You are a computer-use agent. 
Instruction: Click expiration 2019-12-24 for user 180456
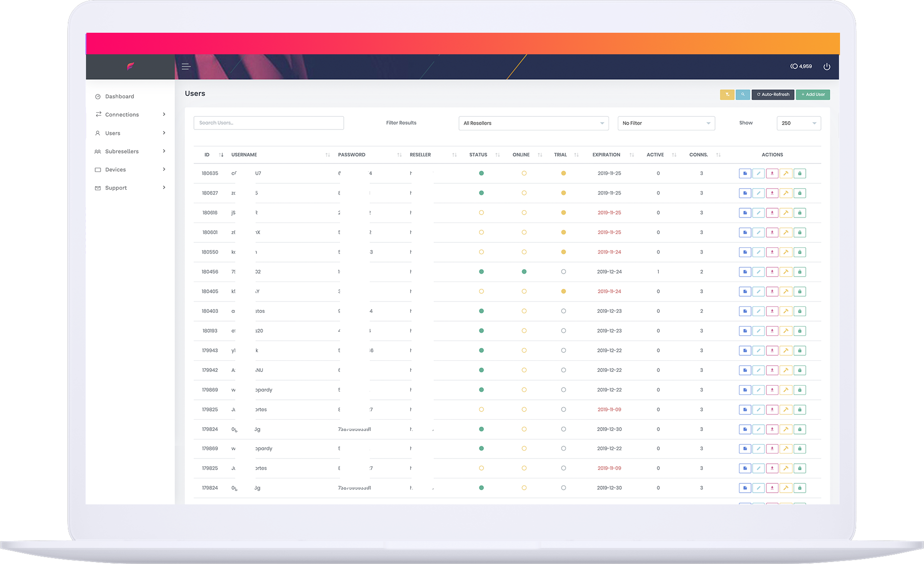609,272
